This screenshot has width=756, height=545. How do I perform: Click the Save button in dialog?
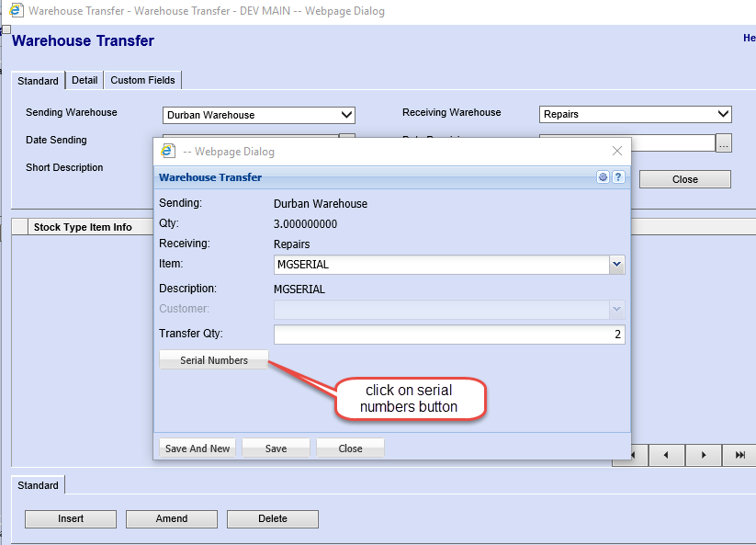276,448
